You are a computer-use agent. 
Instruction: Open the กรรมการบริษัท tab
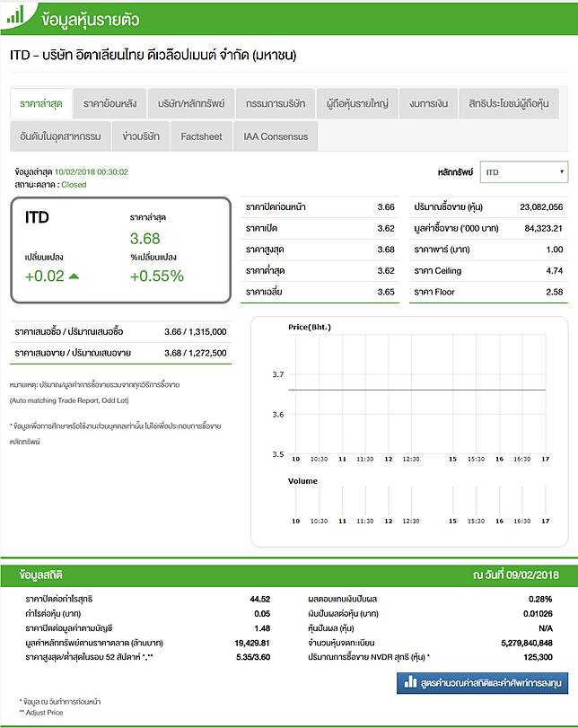276,103
